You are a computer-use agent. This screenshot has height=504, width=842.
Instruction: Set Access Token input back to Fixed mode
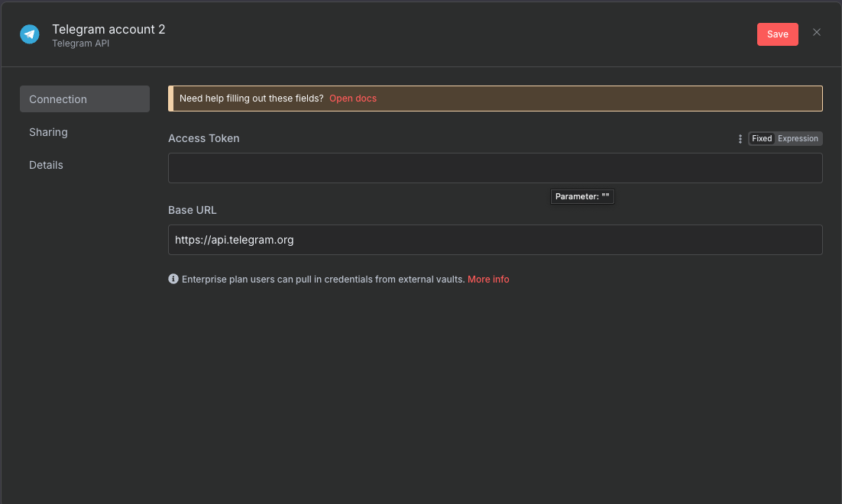pos(761,138)
